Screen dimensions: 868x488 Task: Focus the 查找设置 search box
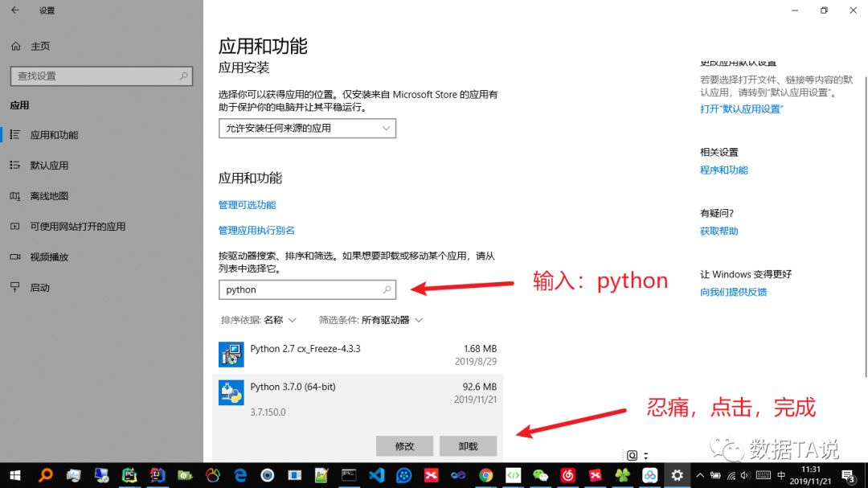point(101,76)
